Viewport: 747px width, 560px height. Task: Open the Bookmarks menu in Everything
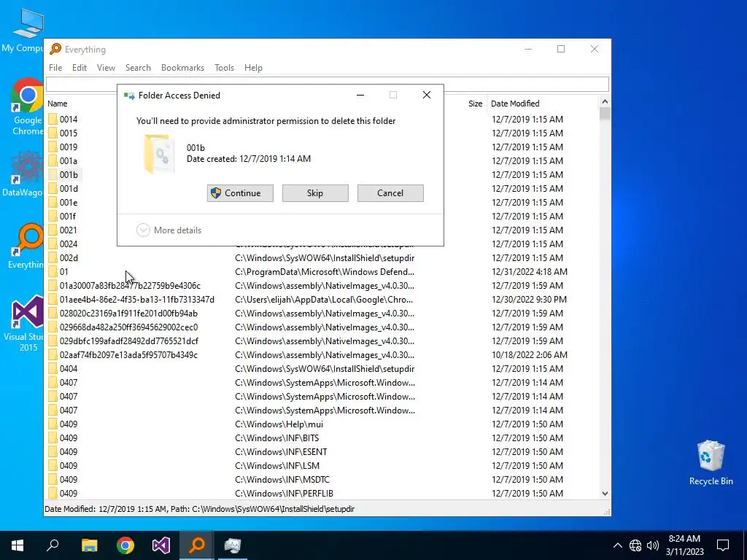tap(182, 68)
